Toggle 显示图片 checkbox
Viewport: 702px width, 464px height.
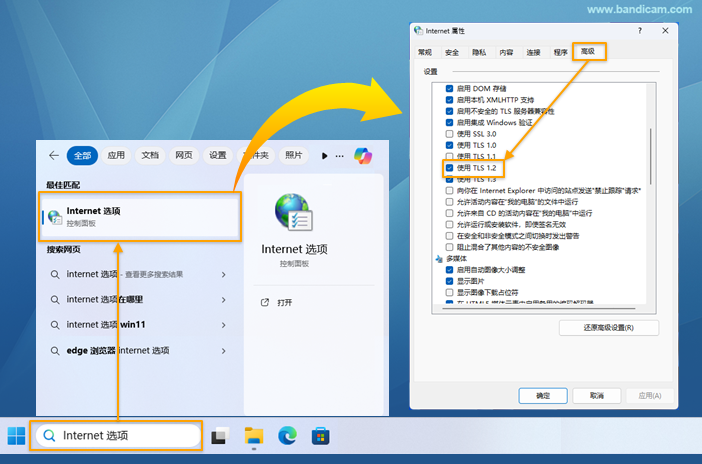449,281
